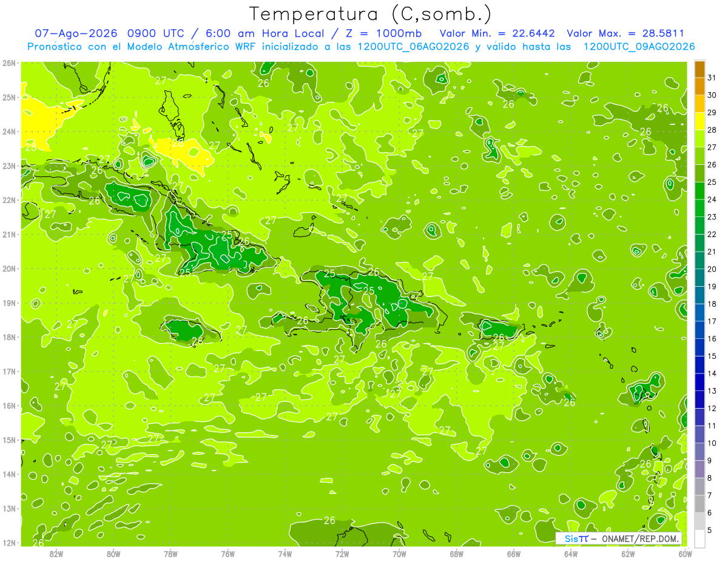
Task: Click the 'Valor Min. = 22.6442' value
Action: click(497, 34)
